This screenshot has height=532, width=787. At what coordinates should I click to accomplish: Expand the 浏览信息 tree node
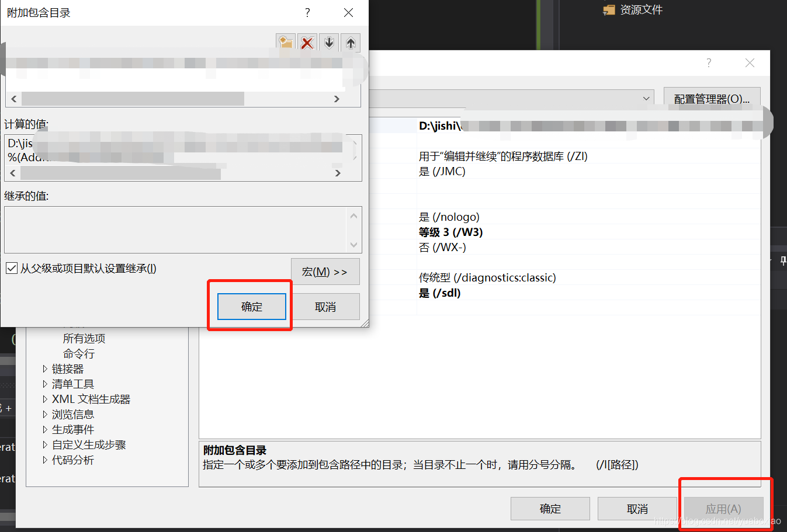(x=45, y=415)
